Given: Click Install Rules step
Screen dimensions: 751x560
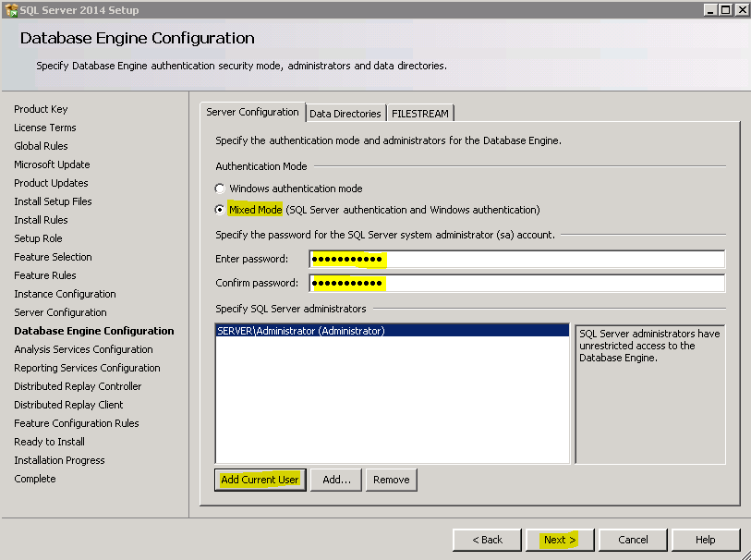Looking at the screenshot, I should pos(41,220).
